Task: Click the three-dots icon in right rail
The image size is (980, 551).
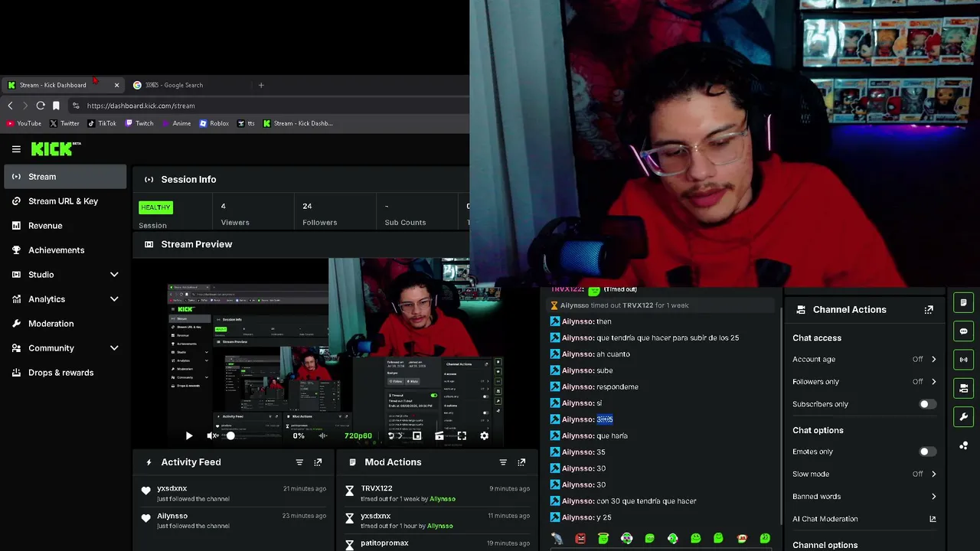Action: point(964,445)
